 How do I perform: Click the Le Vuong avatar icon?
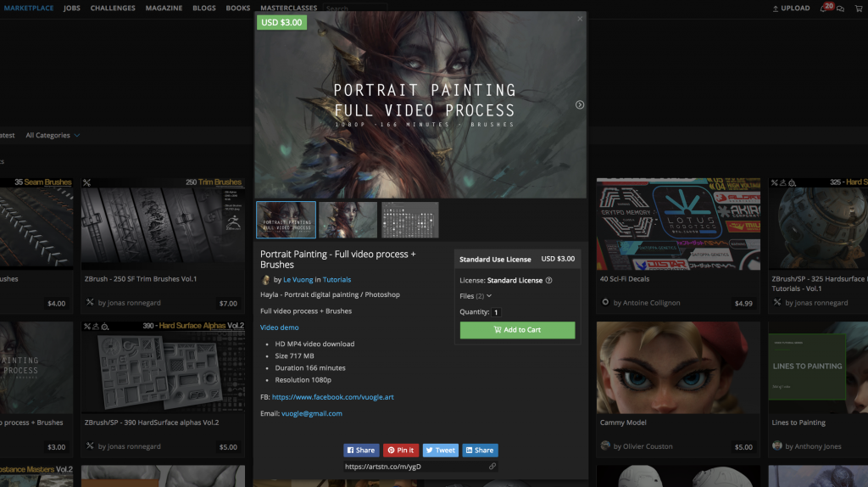tap(265, 280)
